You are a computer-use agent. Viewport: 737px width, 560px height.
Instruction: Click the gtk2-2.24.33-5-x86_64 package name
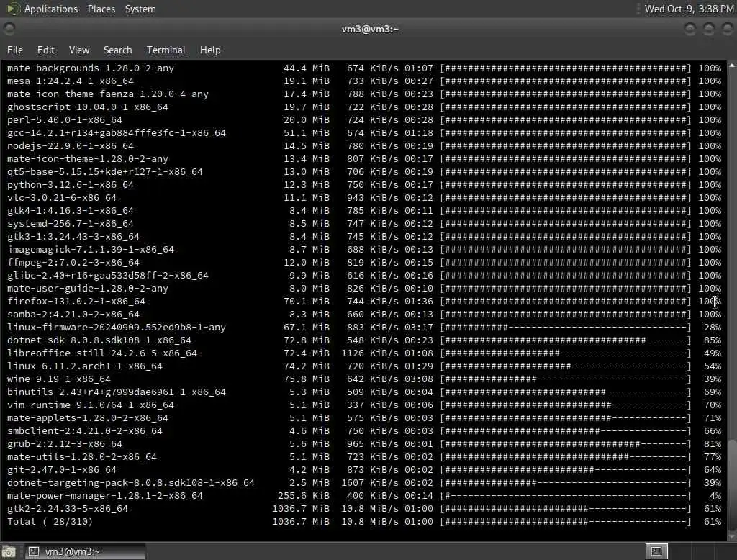click(x=67, y=509)
